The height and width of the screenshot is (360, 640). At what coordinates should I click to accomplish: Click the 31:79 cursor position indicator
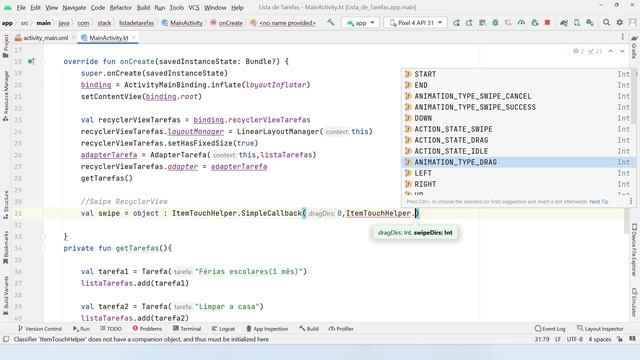(542, 339)
